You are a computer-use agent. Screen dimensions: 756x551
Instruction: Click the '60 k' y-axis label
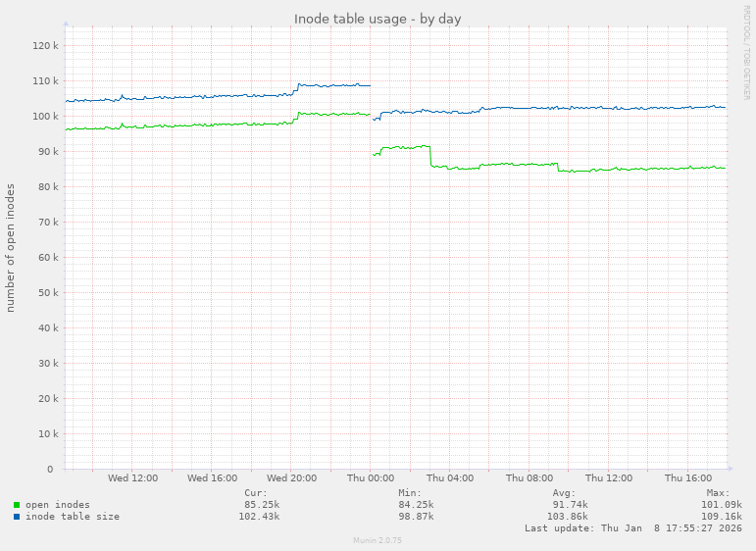48,258
